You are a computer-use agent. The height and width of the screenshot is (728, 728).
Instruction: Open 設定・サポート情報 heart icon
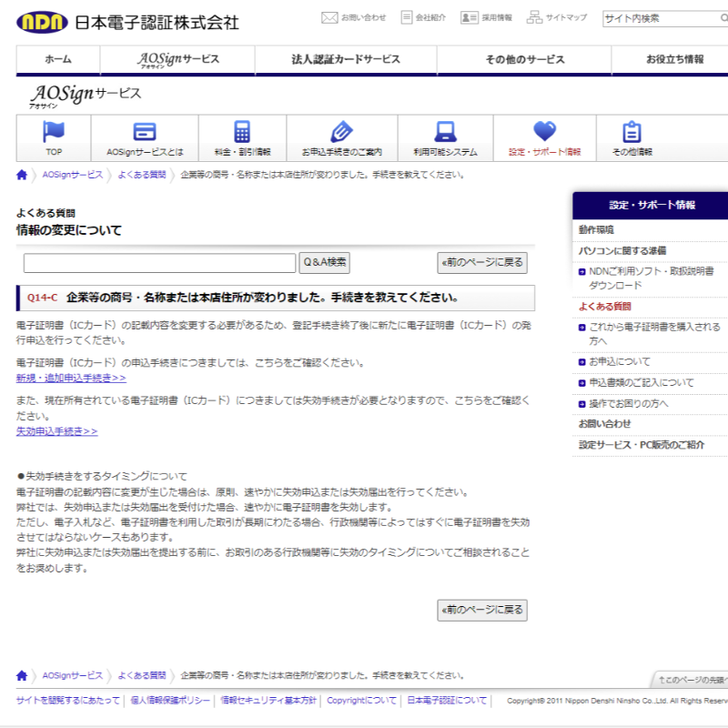pyautogui.click(x=544, y=131)
